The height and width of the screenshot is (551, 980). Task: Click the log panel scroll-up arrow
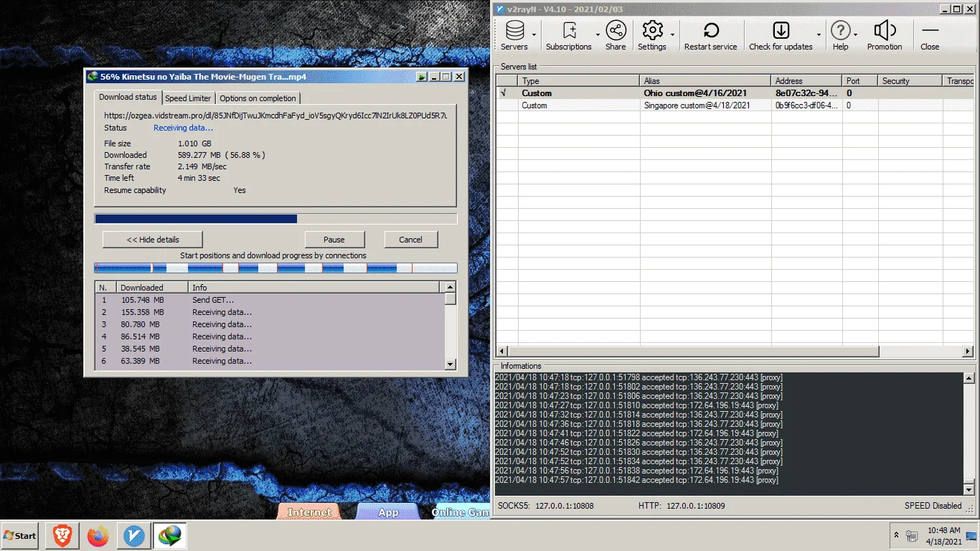969,378
